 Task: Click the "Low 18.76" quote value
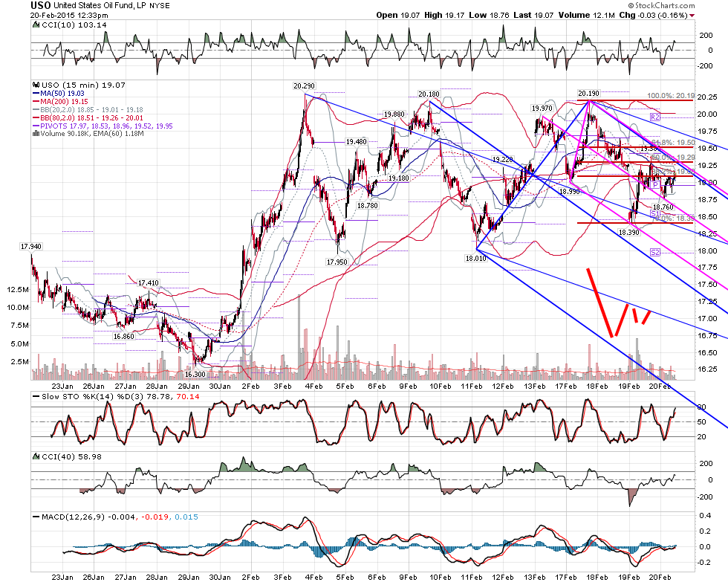[x=489, y=16]
